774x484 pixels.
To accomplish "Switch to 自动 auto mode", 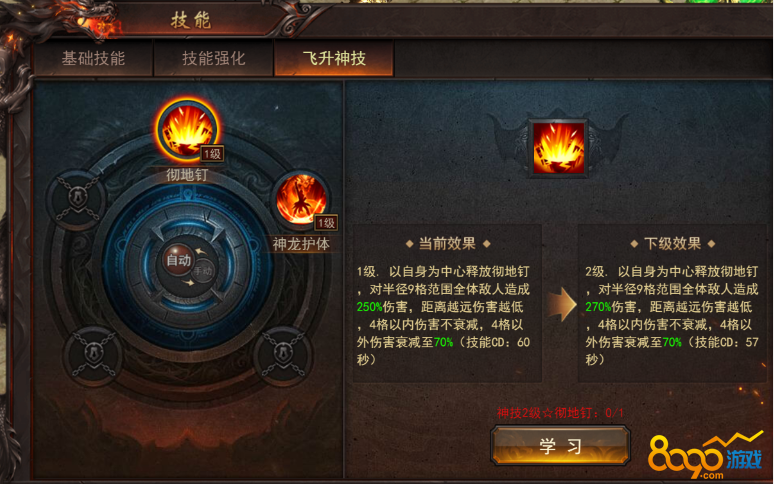I will pyautogui.click(x=178, y=260).
